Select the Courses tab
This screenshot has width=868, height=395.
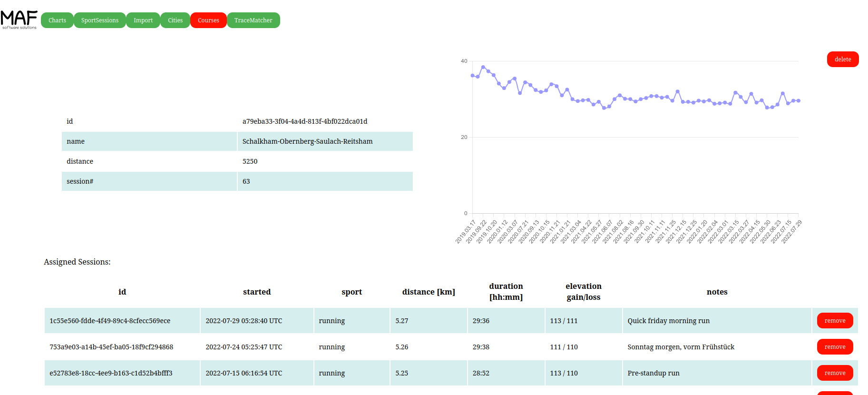pos(208,20)
